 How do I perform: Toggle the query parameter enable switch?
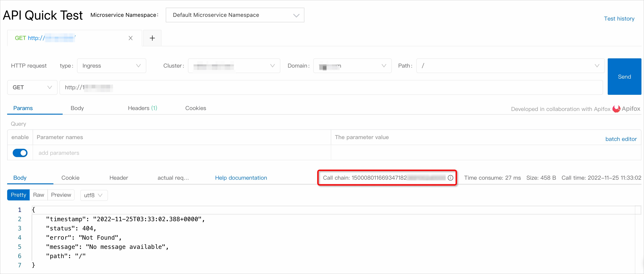[x=20, y=153]
